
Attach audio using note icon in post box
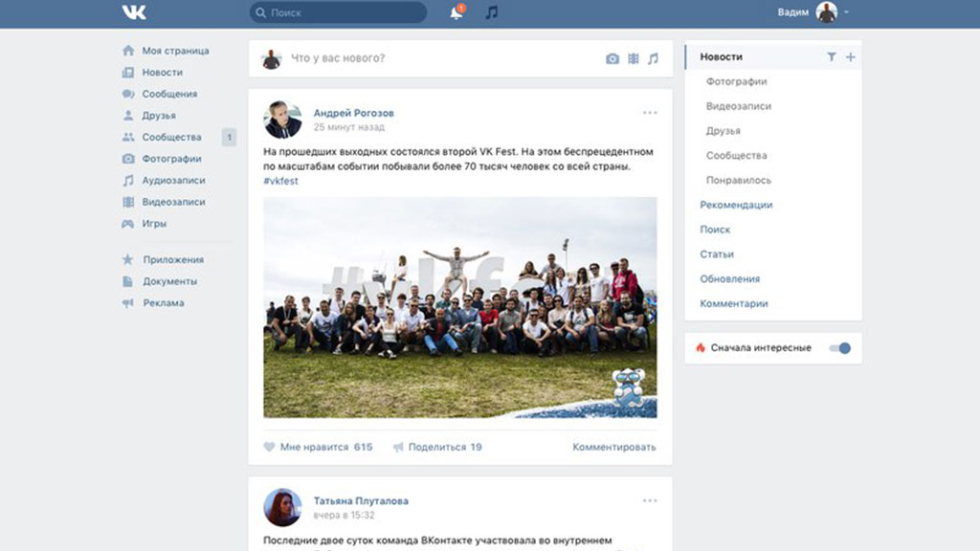pos(654,58)
